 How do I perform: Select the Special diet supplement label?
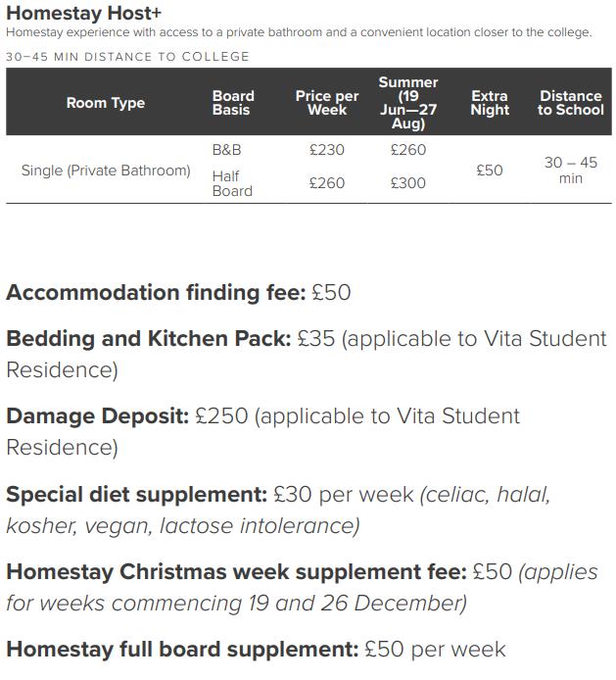[x=136, y=493]
